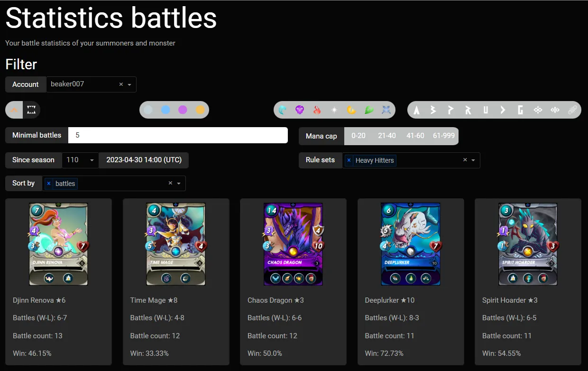Click the 'Chaos Dragon ★3' title

[x=276, y=300]
